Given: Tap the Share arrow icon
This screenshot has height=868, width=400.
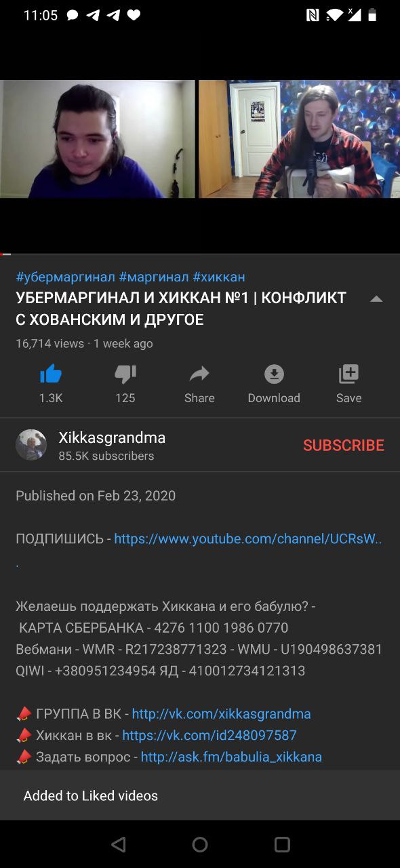Looking at the screenshot, I should [199, 374].
